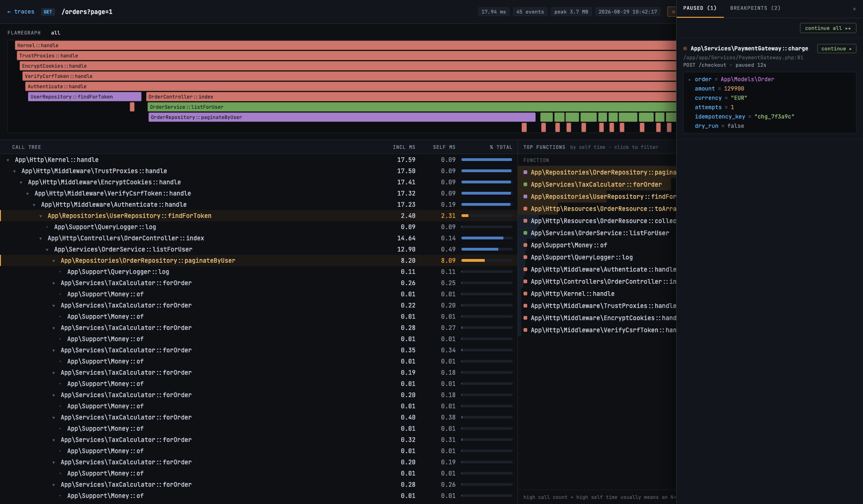
Task: Select Authenticate::handle flamegraph bar
Action: [x=351, y=86]
